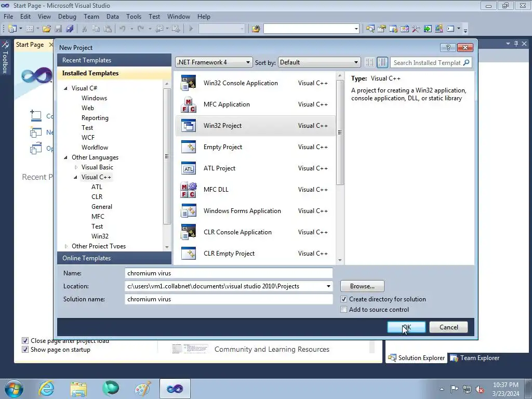Click the search magnifier icon

(x=467, y=62)
